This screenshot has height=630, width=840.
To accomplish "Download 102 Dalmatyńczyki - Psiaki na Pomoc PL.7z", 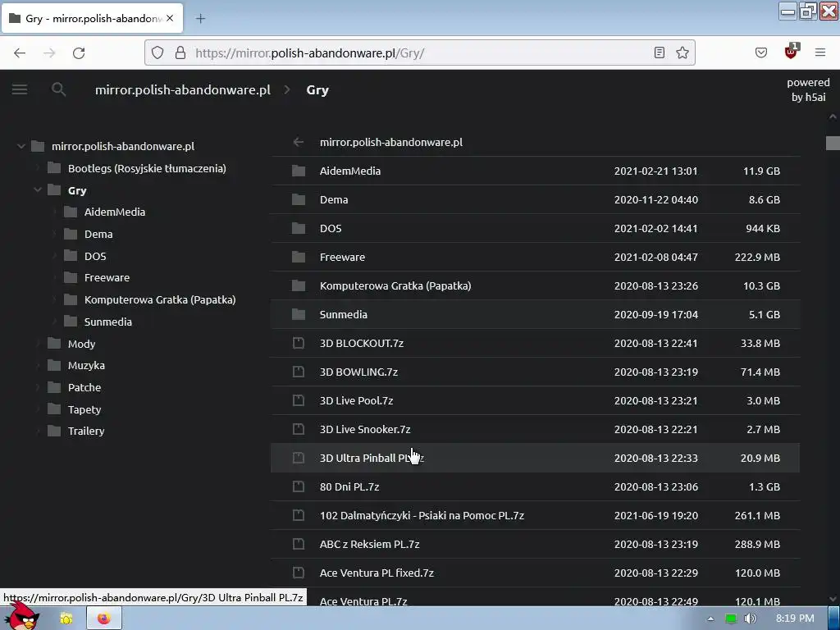I will tap(422, 515).
